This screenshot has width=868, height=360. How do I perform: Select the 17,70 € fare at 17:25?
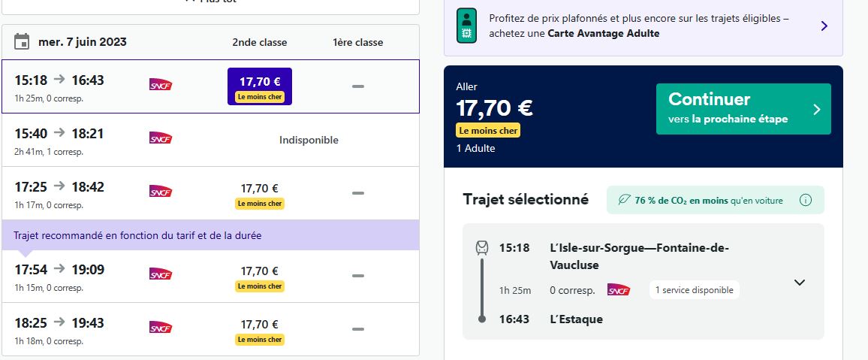pos(260,195)
